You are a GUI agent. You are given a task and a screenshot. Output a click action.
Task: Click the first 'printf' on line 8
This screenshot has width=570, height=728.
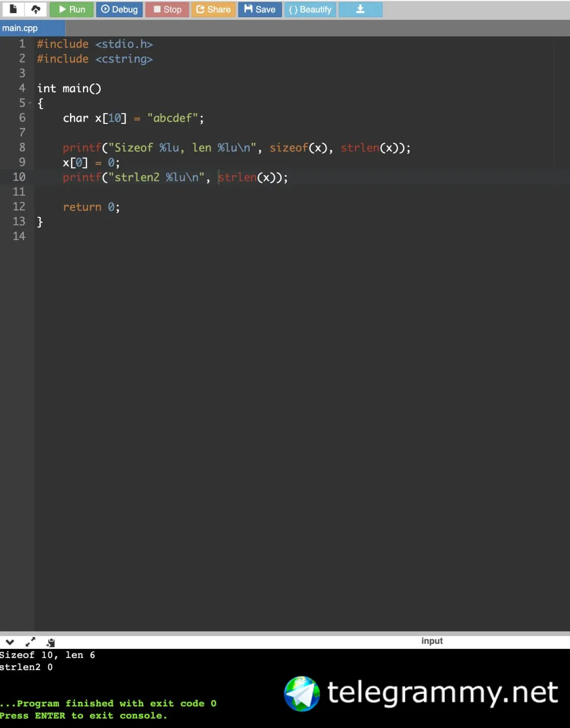82,147
